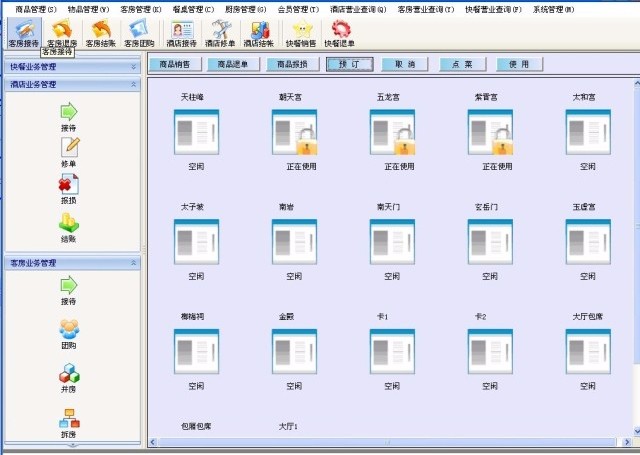Choose the 太和宫 room tile
Image resolution: width=640 pixels, height=455 pixels.
588,132
